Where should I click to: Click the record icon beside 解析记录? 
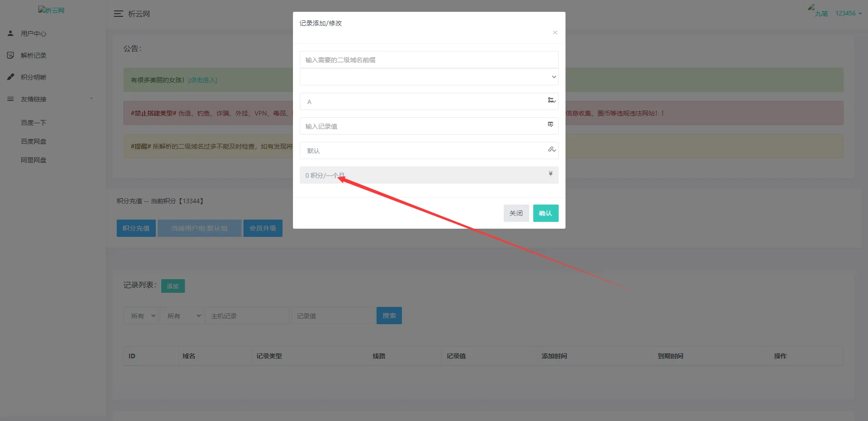tap(10, 55)
